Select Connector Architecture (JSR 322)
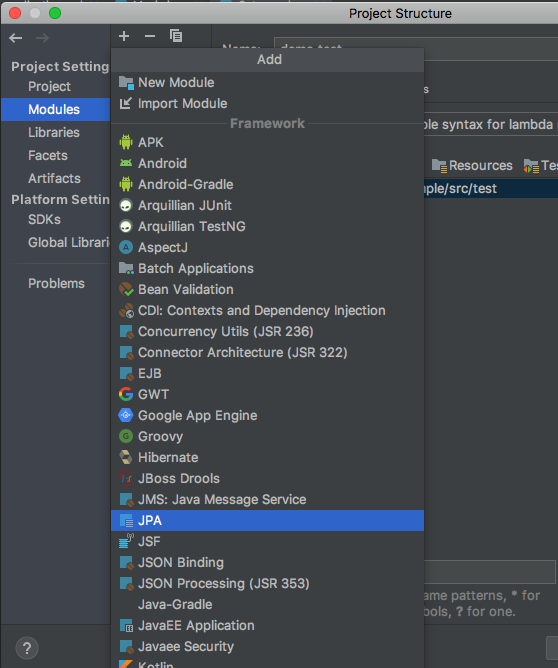558x668 pixels. pos(267,353)
